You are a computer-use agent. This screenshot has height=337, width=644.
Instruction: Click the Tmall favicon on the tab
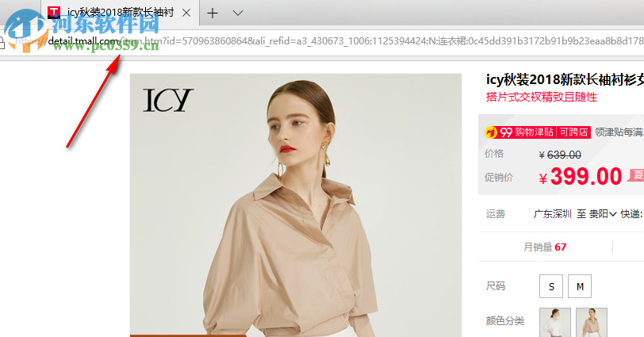pyautogui.click(x=54, y=13)
